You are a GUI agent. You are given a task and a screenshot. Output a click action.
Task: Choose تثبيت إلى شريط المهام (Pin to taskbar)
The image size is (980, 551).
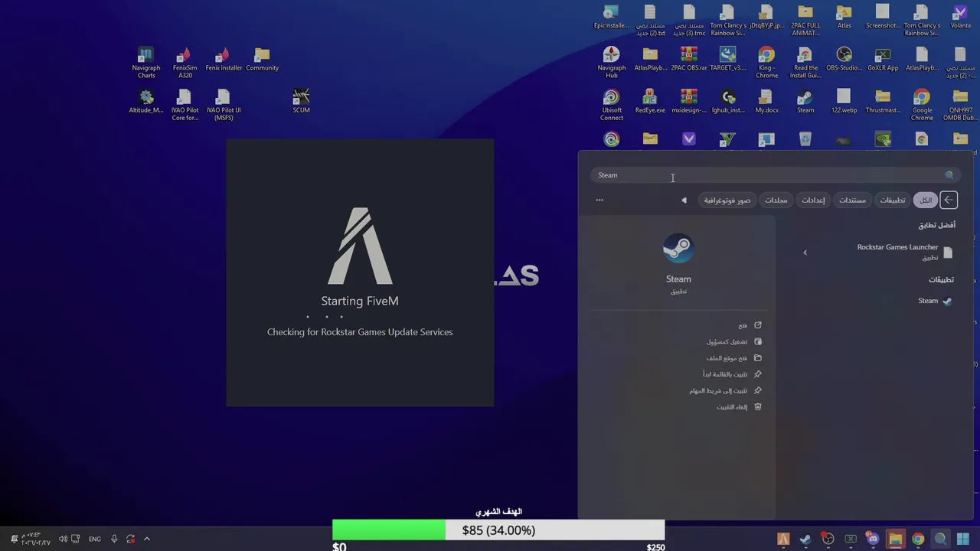pyautogui.click(x=725, y=390)
